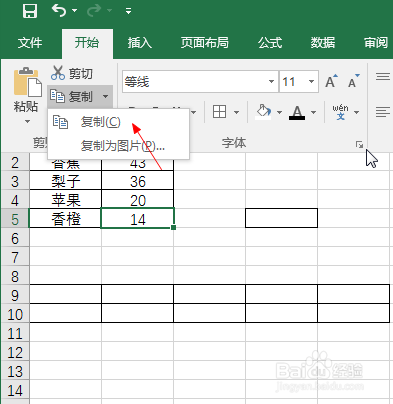The height and width of the screenshot is (404, 393).
Task: Select the cell containing 梨子
Action: pyautogui.click(x=65, y=181)
